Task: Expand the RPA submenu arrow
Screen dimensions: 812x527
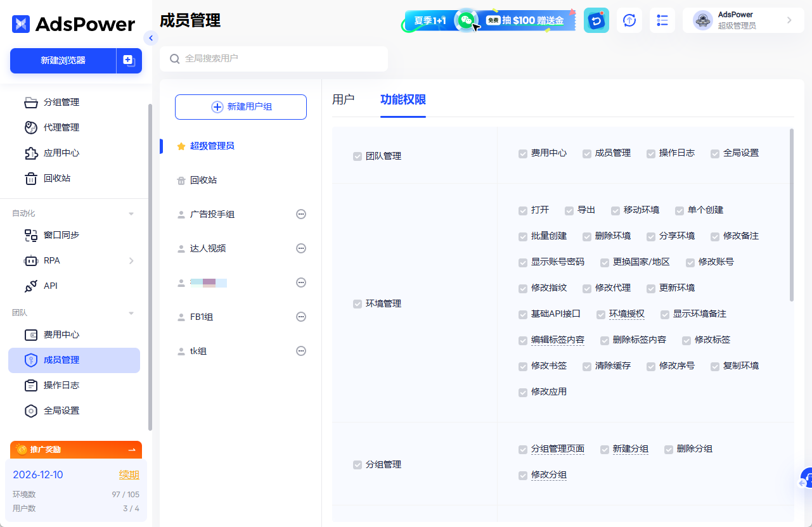Action: 131,260
